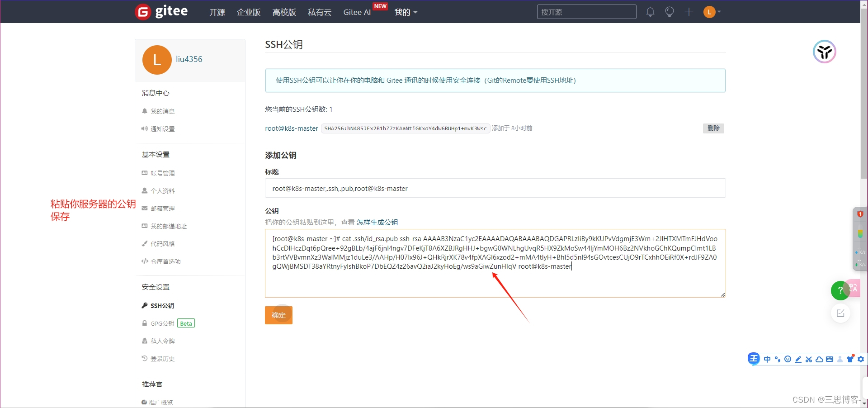Open the 怎样生成公钥 help link
Screen dimensions: 868x408
tap(377, 223)
